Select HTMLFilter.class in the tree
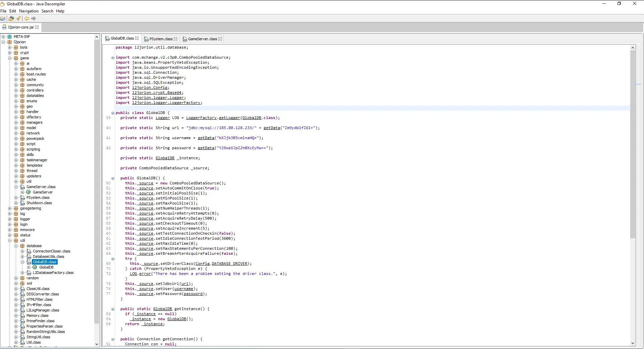This screenshot has width=644, height=349. coord(40,299)
